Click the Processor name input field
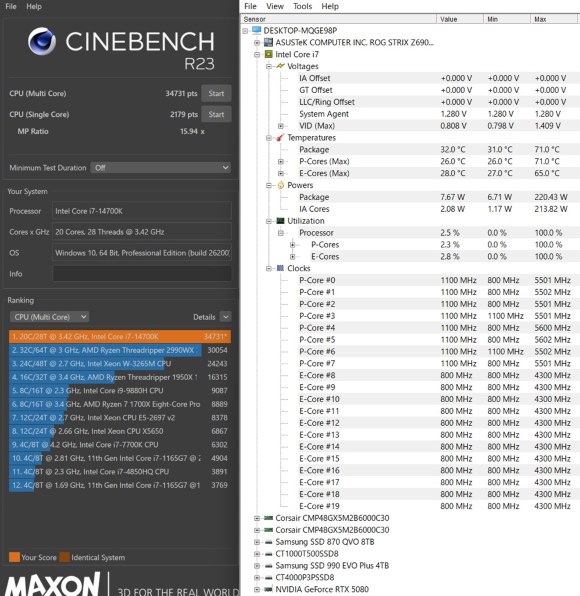This screenshot has width=580, height=596. coord(142,211)
